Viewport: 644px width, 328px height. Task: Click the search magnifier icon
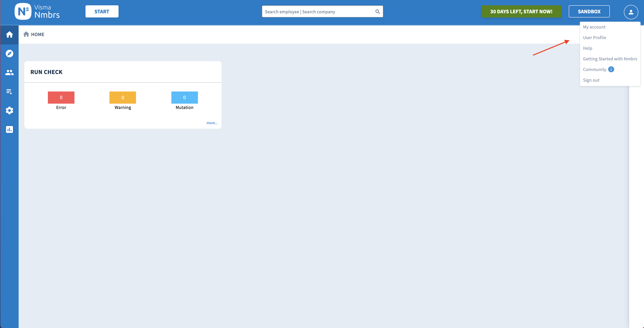coord(377,12)
